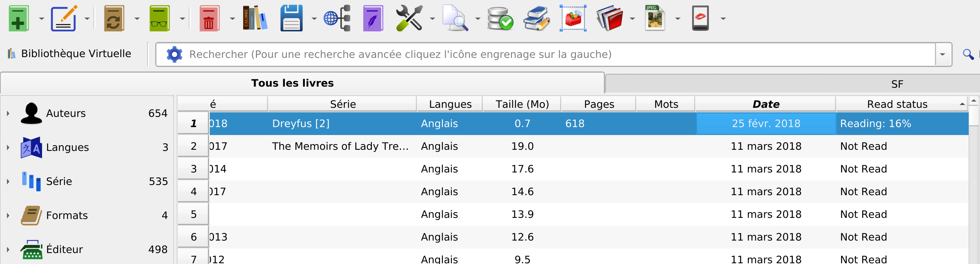Open viewer dropdown arrow

coord(182,18)
